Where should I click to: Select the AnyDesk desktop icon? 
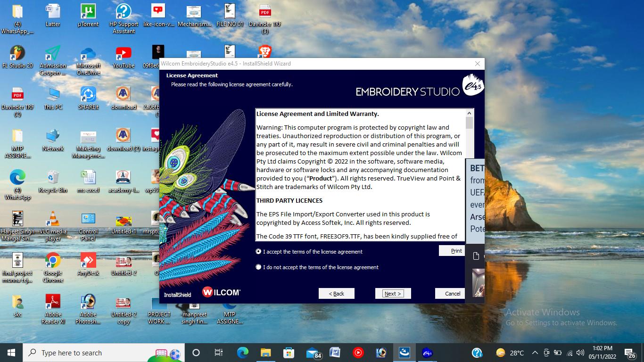[x=88, y=261]
